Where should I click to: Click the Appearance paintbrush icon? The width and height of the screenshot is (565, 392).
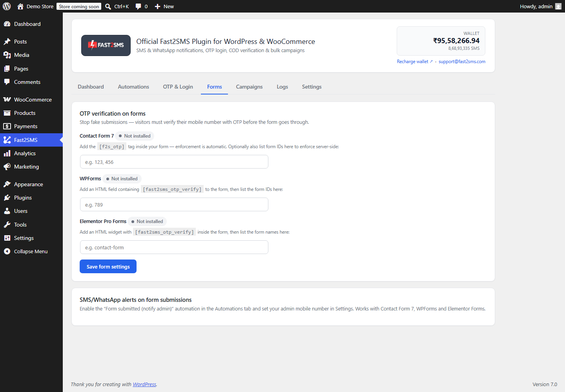7,184
